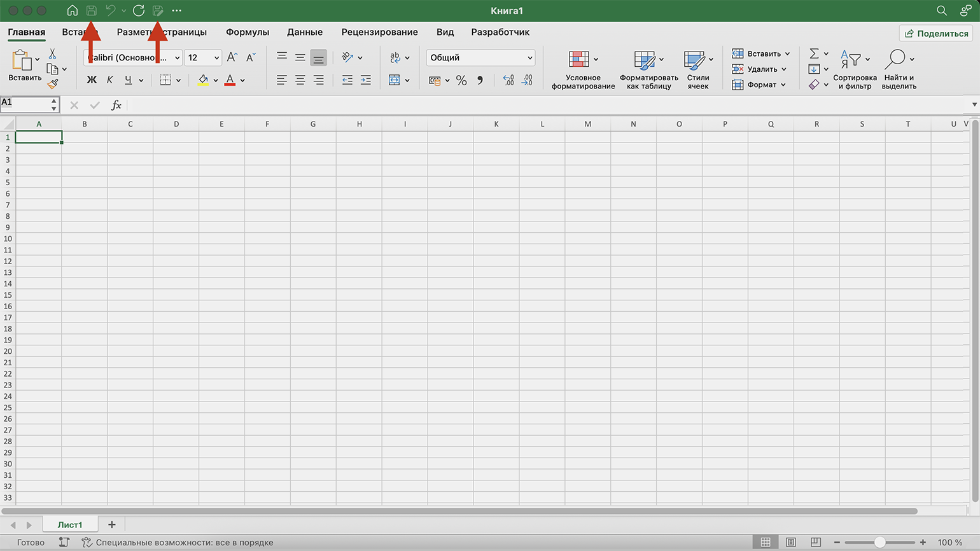Click the Name Box showing A1
This screenshot has height=551, width=980.
point(24,103)
